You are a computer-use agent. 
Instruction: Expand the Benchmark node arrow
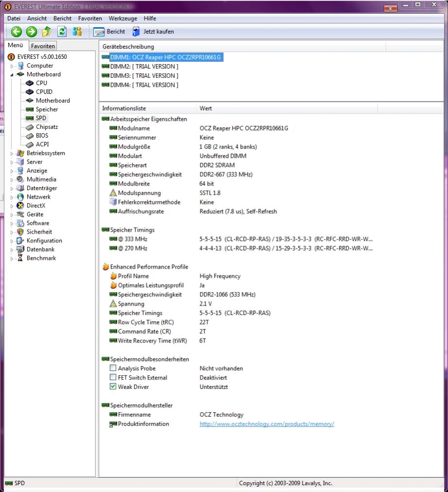pos(12,259)
